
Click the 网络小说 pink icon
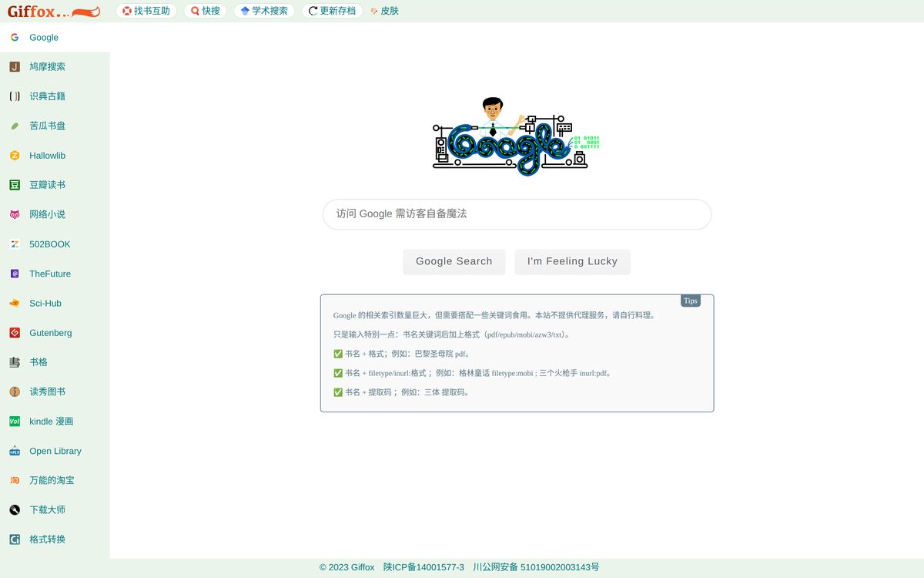tap(15, 214)
